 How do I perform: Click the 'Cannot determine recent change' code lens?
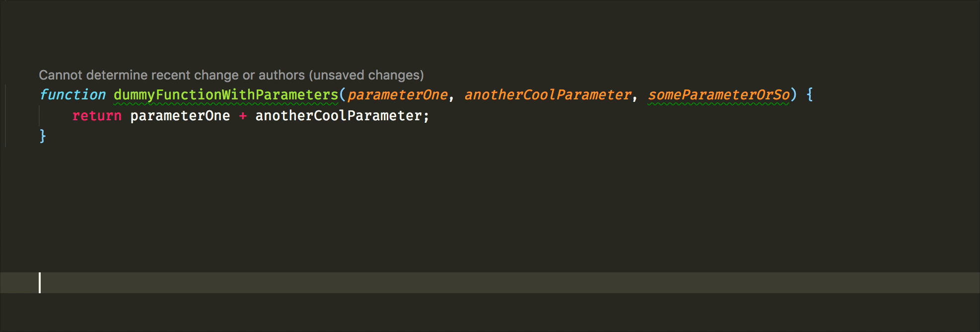click(x=231, y=75)
